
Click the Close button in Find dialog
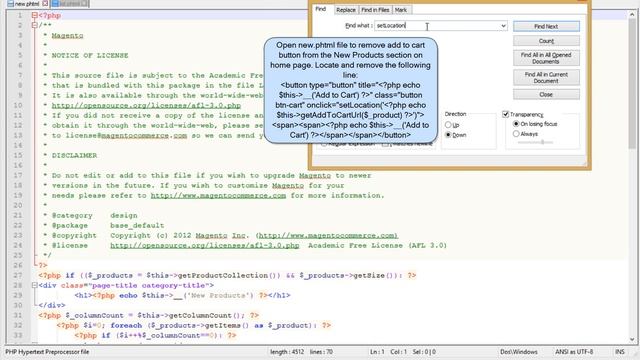(546, 94)
